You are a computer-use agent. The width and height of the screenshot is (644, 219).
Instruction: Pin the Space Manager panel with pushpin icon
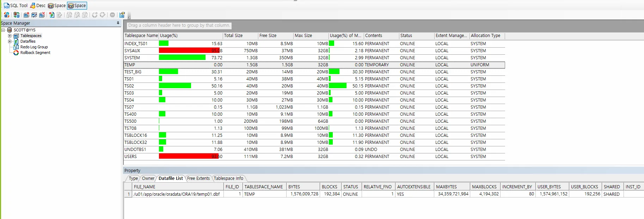[118, 23]
